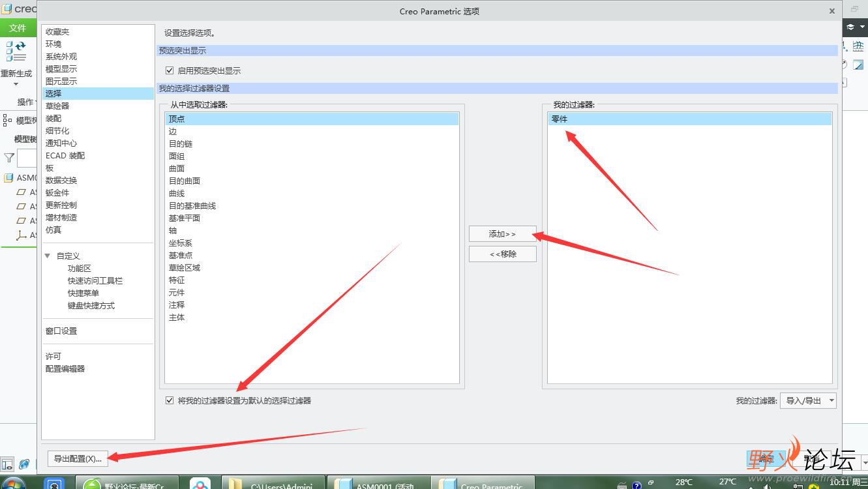Open the 图元显示 options category

click(61, 81)
